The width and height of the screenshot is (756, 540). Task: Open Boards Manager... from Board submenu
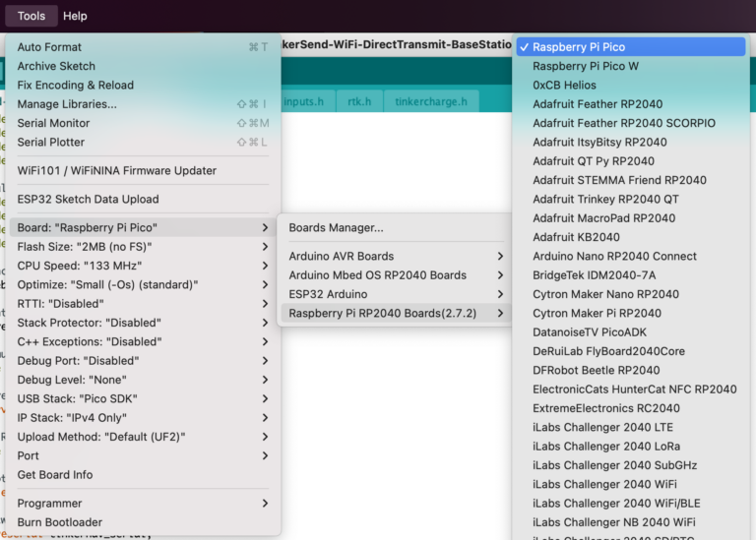(396, 227)
